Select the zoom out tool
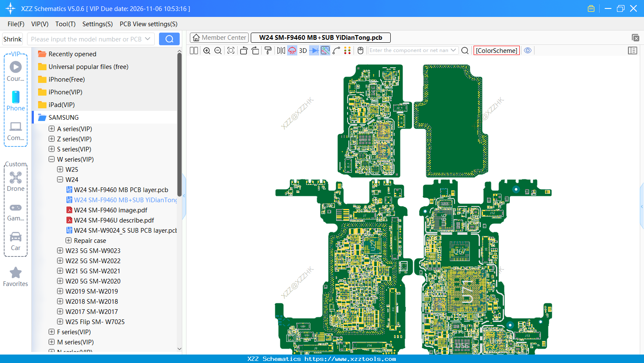The image size is (644, 363). [x=217, y=50]
